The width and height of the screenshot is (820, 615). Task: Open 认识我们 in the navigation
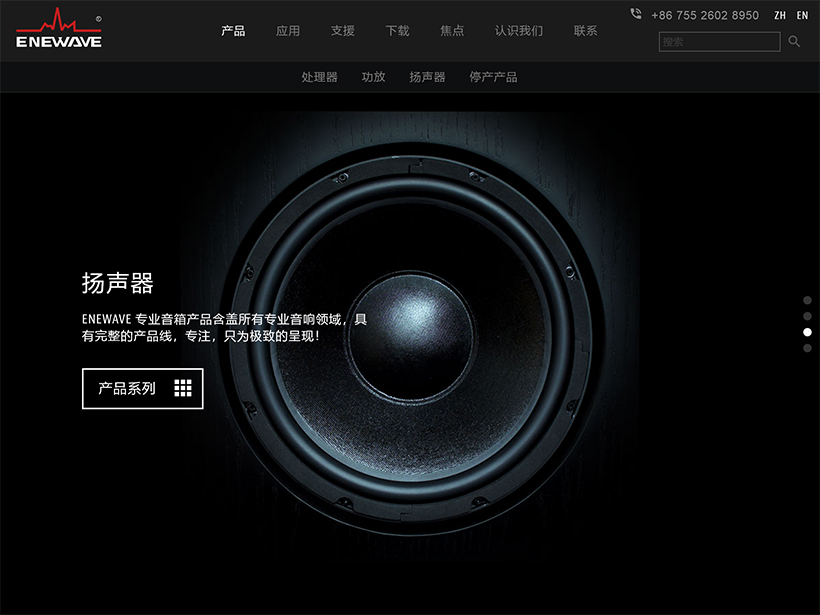click(519, 31)
